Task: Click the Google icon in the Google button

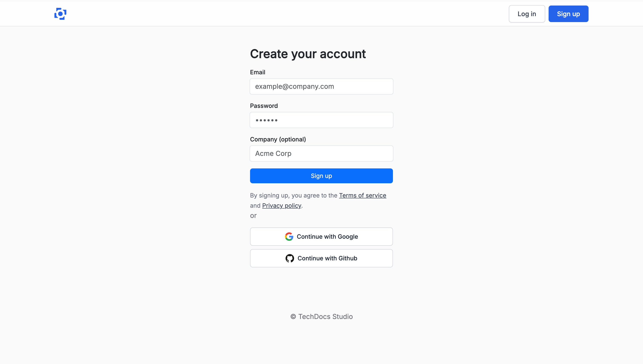Action: (289, 237)
